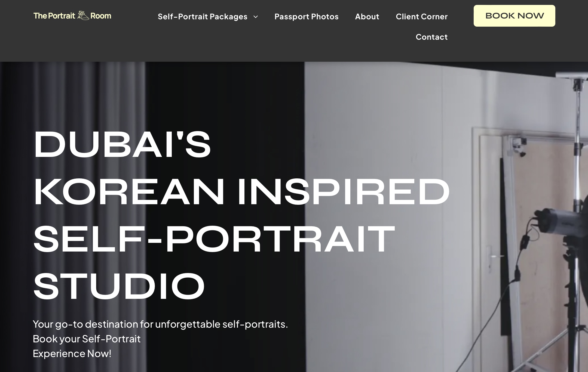Click the Portrait Room logo icon

83,15
